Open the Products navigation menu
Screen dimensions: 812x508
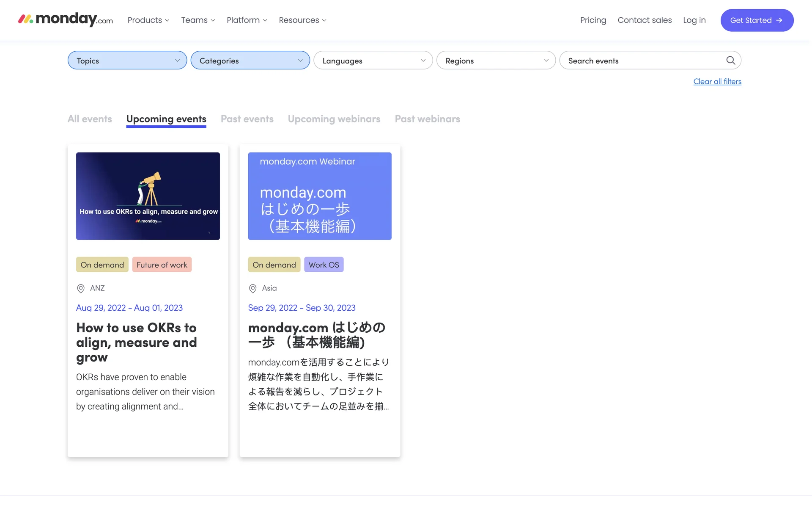click(x=148, y=20)
